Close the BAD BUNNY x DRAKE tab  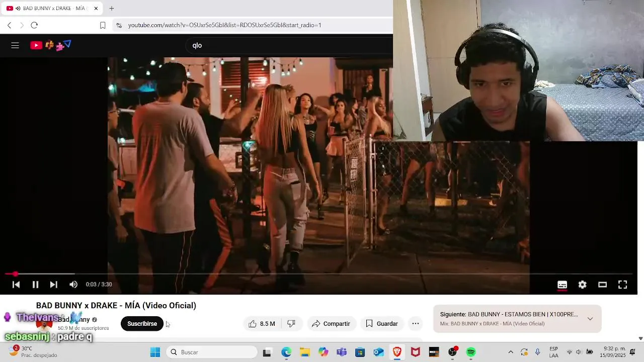(96, 9)
